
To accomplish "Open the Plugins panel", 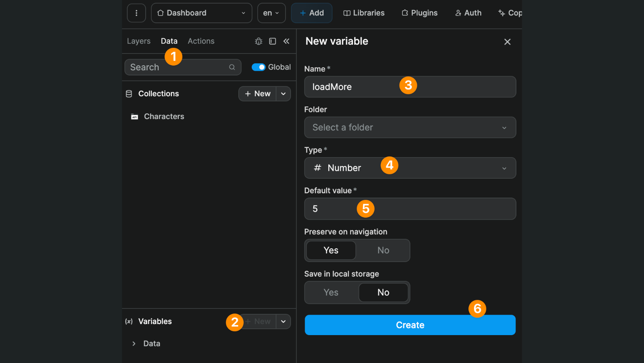I will click(419, 13).
